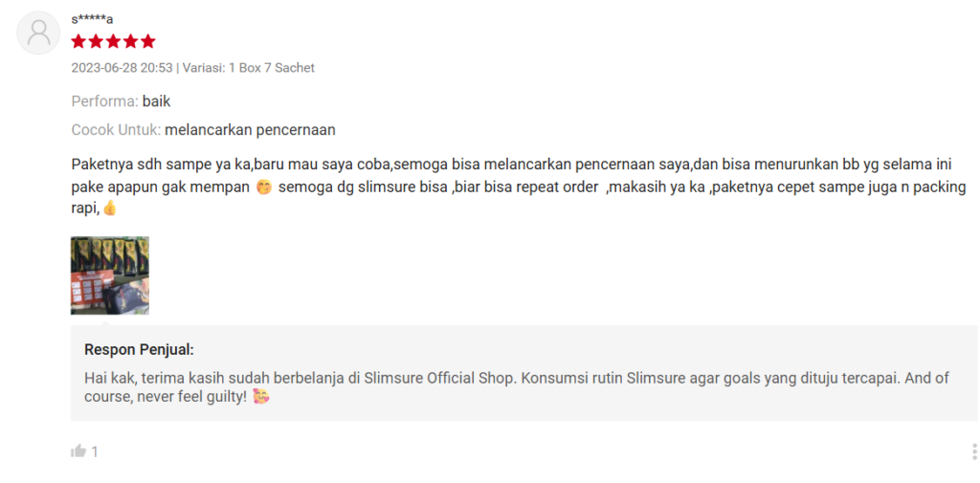Click the "Respon Penjual:" heading

(x=139, y=350)
